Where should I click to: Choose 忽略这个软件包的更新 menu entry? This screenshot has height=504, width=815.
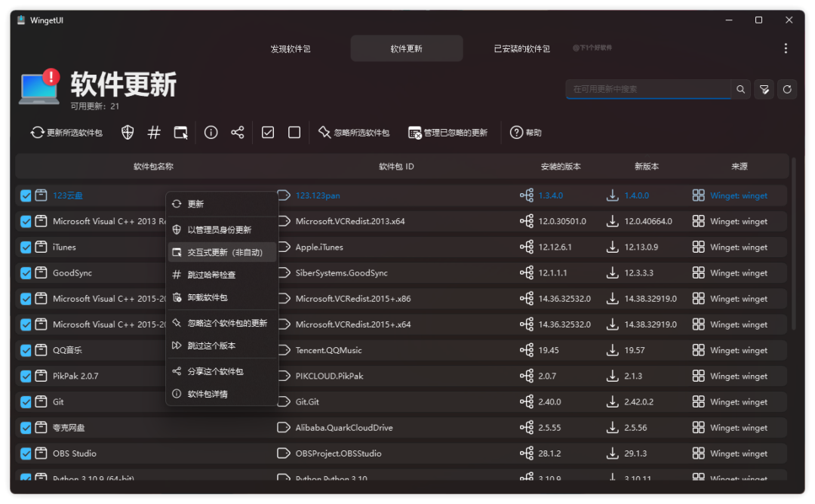[x=222, y=323]
